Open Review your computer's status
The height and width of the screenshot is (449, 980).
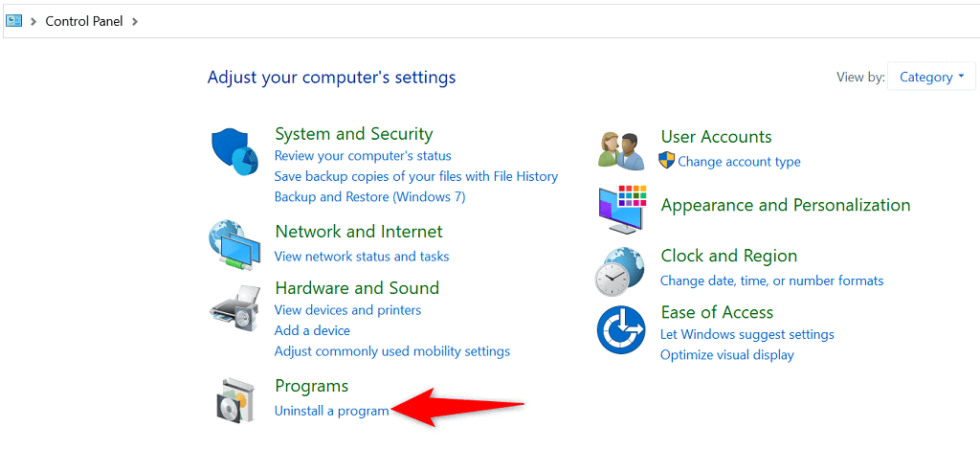click(363, 155)
